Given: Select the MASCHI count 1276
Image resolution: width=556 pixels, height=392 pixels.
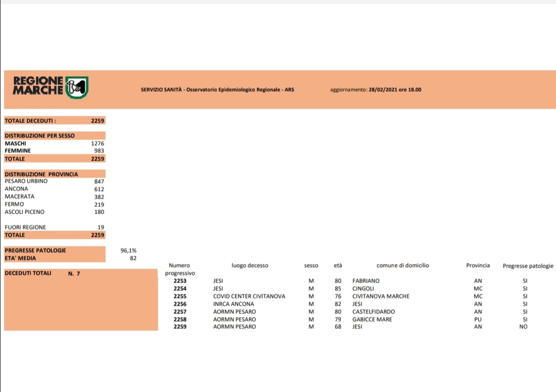Looking at the screenshot, I should (97, 144).
